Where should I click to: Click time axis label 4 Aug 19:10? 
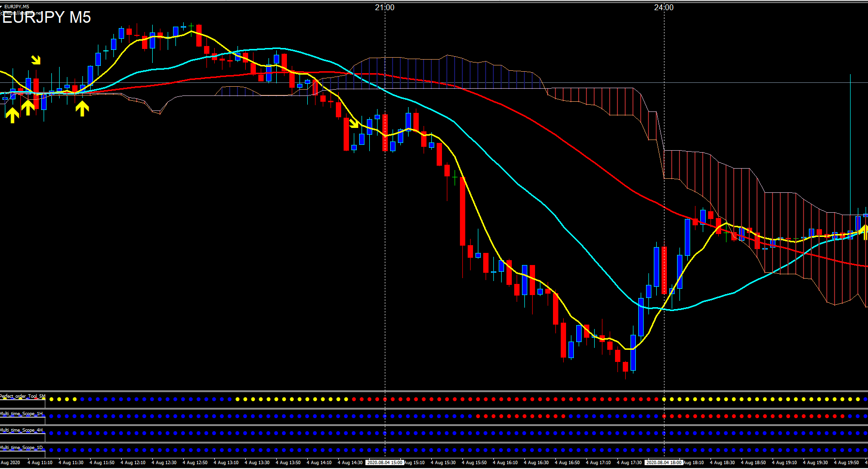[784, 463]
